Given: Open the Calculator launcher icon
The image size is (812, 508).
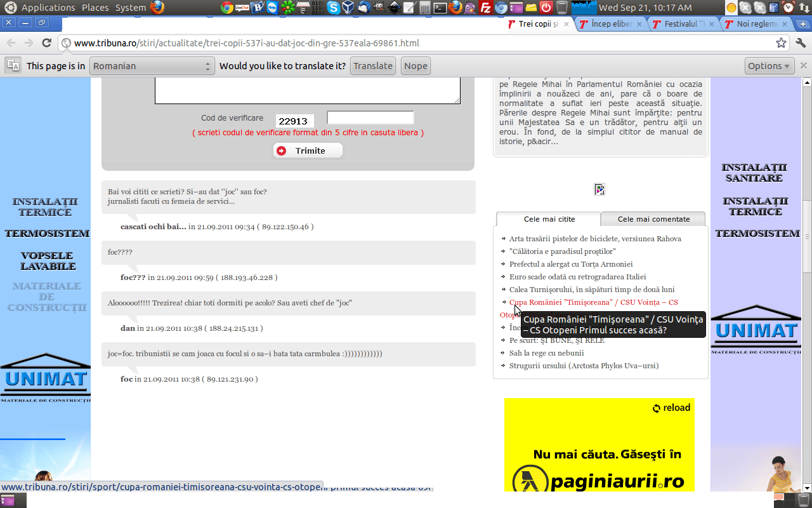Looking at the screenshot, I should tap(425, 8).
